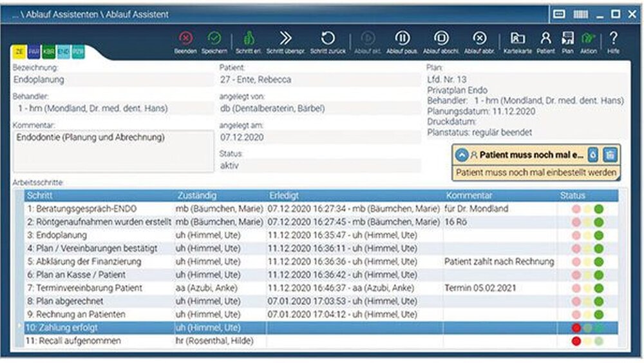Image resolution: width=644 pixels, height=363 pixels.
Task: Click inside the Kommentar text box
Action: pyautogui.click(x=113, y=152)
